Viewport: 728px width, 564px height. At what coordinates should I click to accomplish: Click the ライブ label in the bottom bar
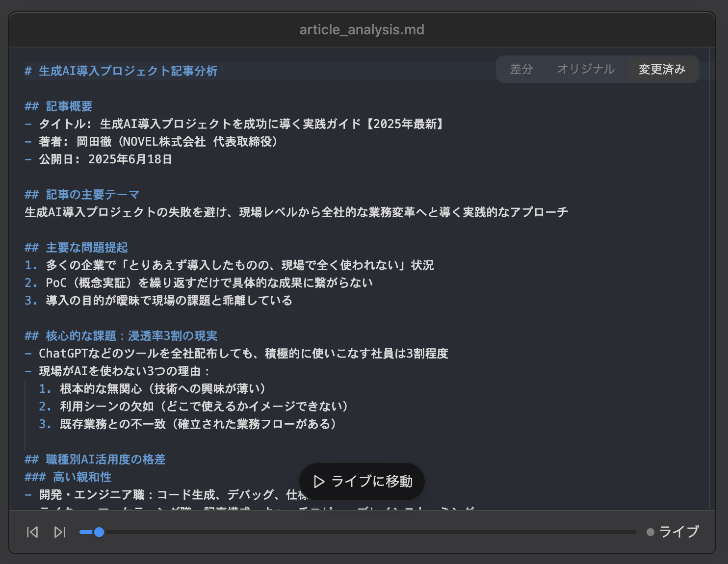point(679,532)
